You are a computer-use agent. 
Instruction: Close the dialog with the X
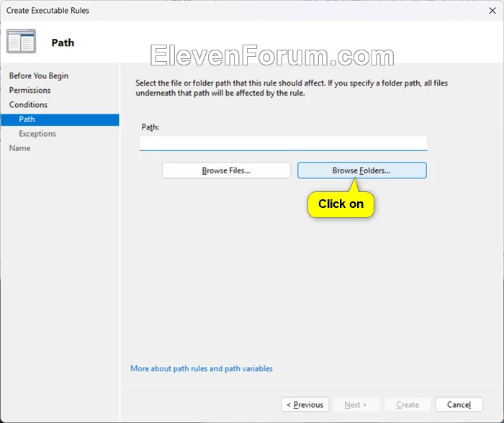tap(492, 11)
